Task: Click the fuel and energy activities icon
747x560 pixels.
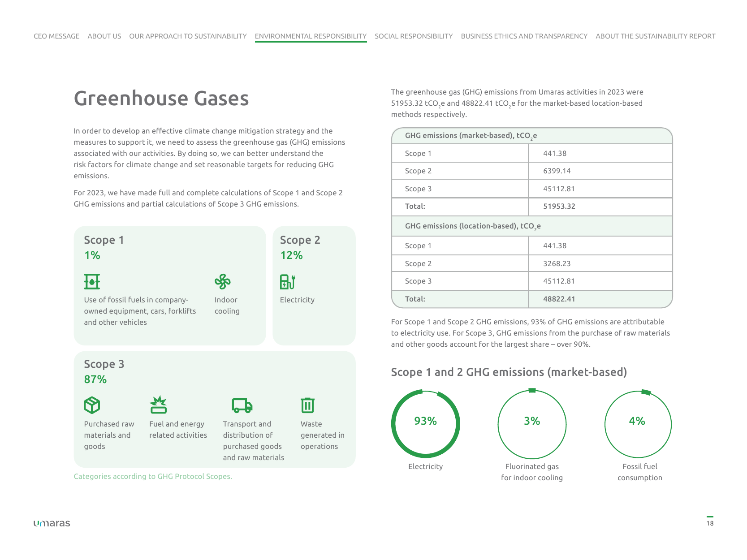Action: 158,405
